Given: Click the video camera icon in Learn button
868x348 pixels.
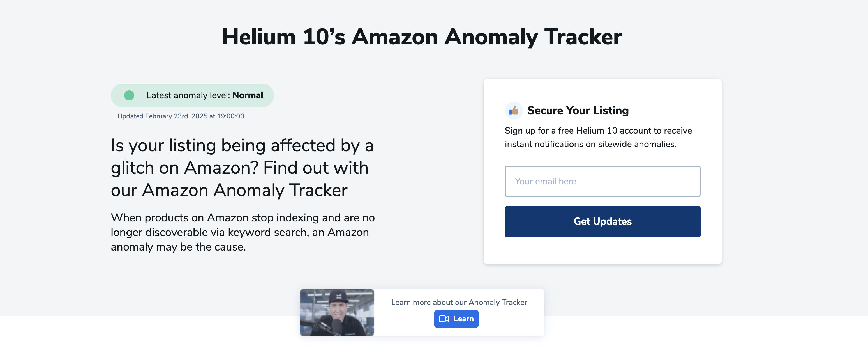Looking at the screenshot, I should [444, 319].
